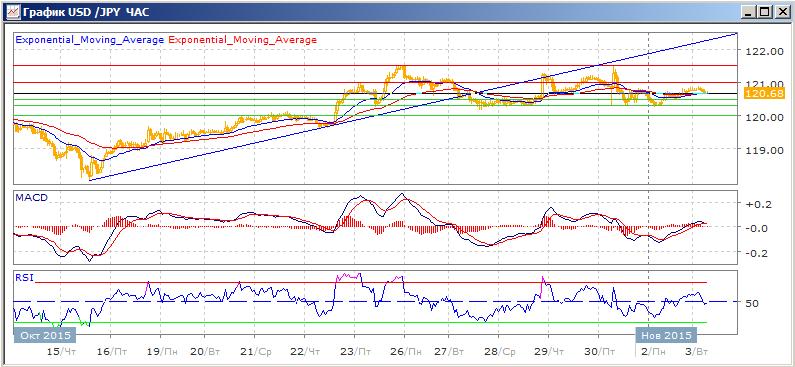Minimize the USD/JPY chart window
The image size is (795, 367).
(x=751, y=12)
